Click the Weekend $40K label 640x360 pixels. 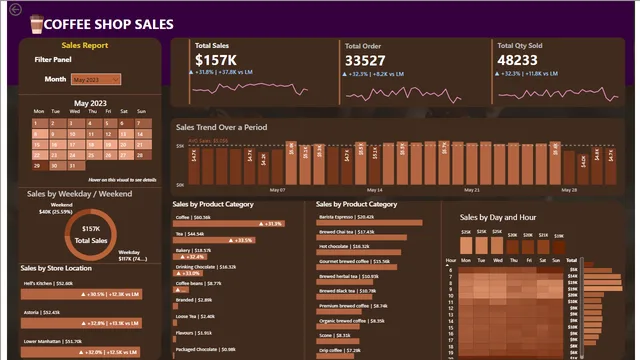(x=56, y=208)
